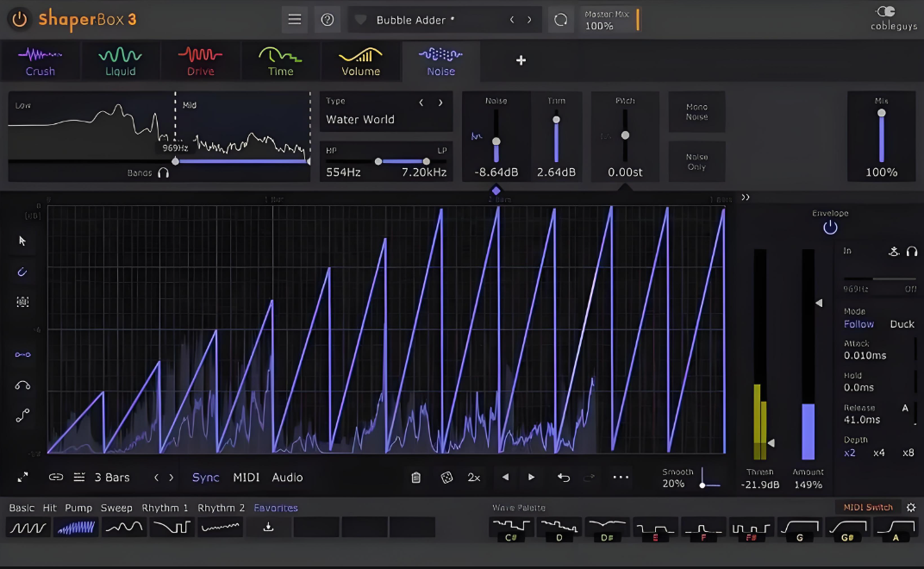Click the 2x double-speed button
924x569 pixels.
pyautogui.click(x=474, y=478)
